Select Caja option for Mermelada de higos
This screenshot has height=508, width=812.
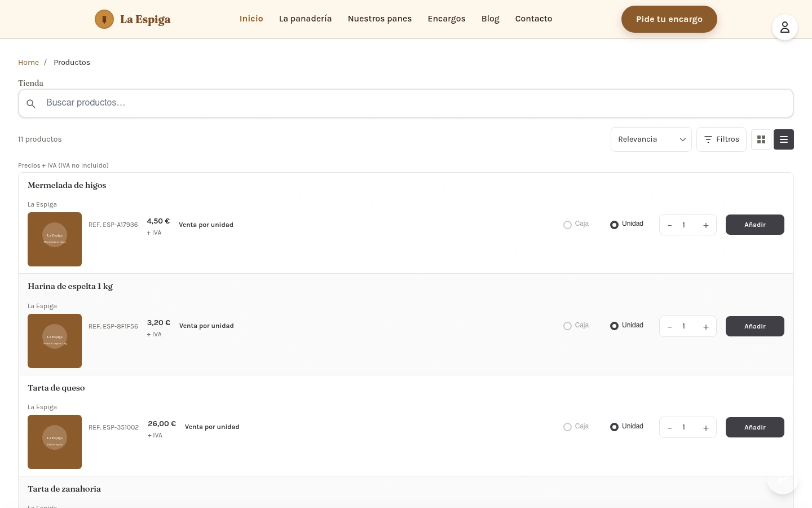click(567, 225)
